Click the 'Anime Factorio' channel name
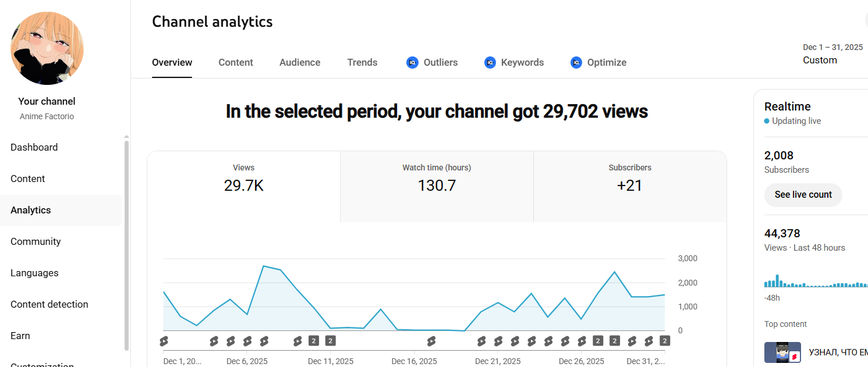The image size is (868, 367). 47,116
